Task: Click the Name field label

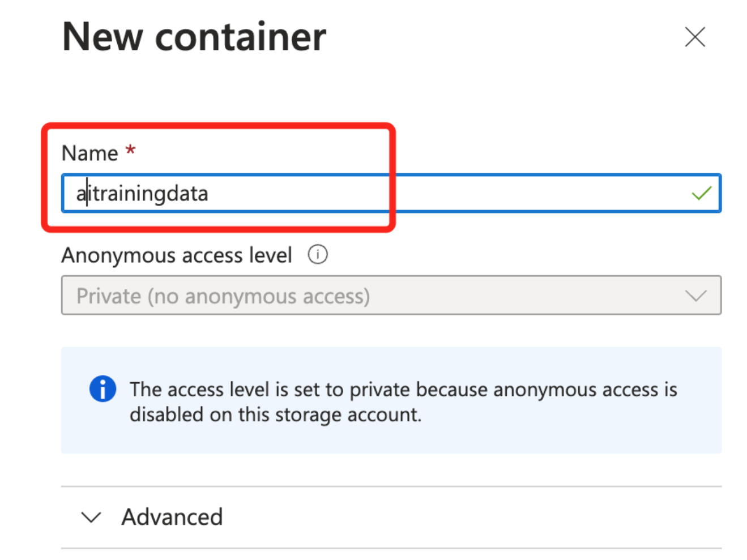Action: (89, 153)
